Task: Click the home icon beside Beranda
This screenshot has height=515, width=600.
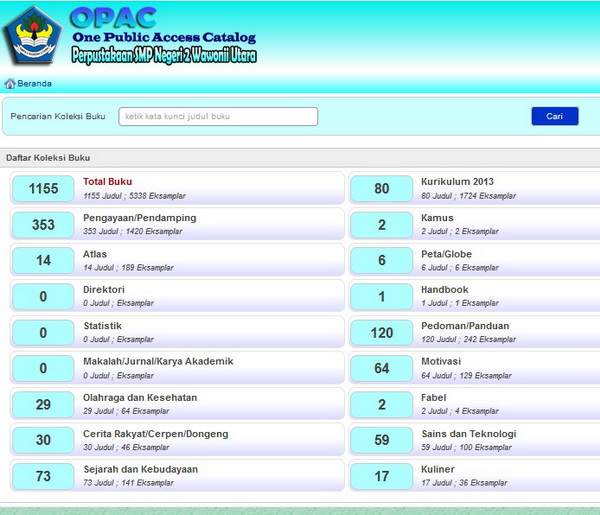Action: tap(10, 84)
